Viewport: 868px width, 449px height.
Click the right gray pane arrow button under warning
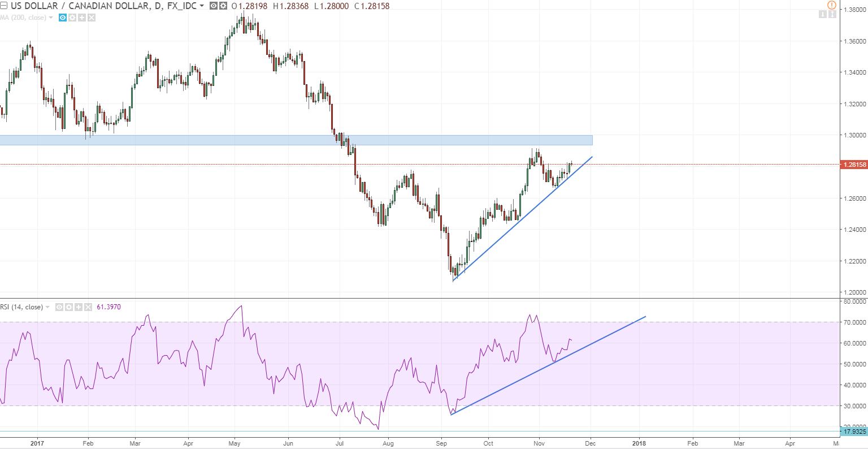tap(832, 14)
